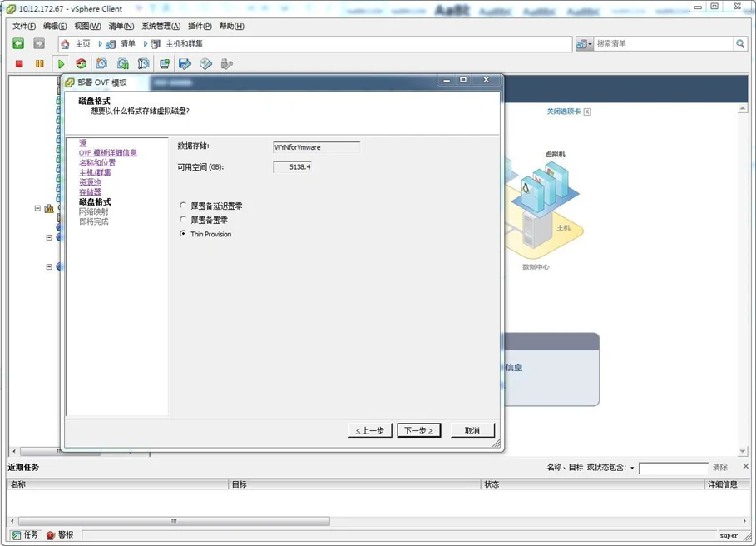The width and height of the screenshot is (756, 546).
Task: Click the USB device connect icon
Action: [226, 63]
